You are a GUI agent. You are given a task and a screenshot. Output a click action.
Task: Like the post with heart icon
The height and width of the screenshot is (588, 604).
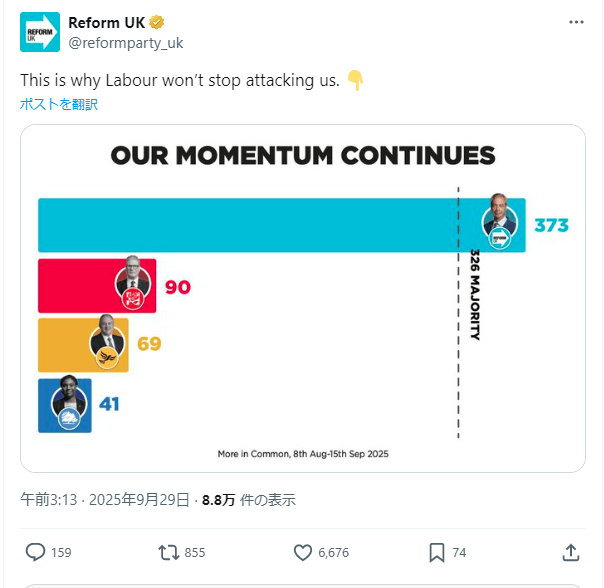click(x=303, y=552)
